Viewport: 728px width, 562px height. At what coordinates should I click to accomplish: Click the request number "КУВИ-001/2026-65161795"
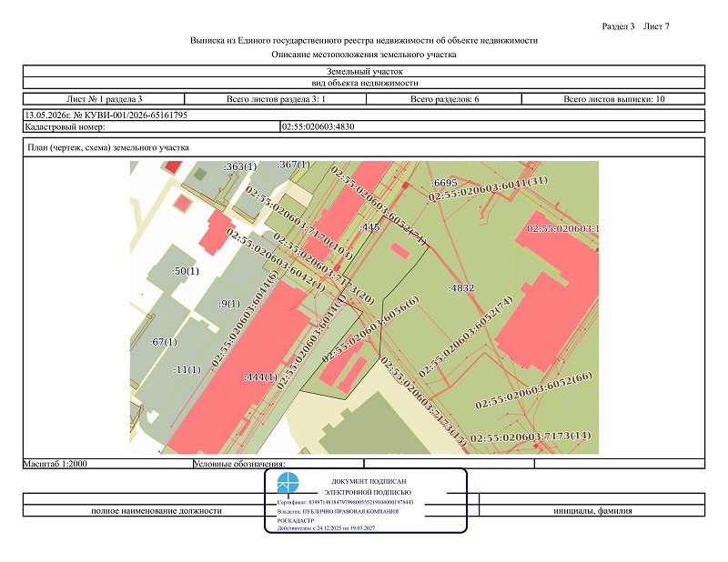tap(136, 115)
